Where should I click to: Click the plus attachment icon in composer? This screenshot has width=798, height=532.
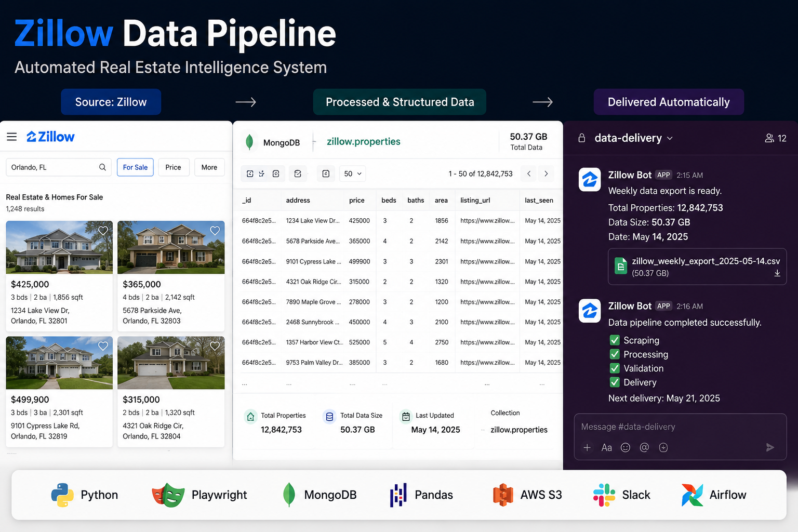[x=587, y=447]
